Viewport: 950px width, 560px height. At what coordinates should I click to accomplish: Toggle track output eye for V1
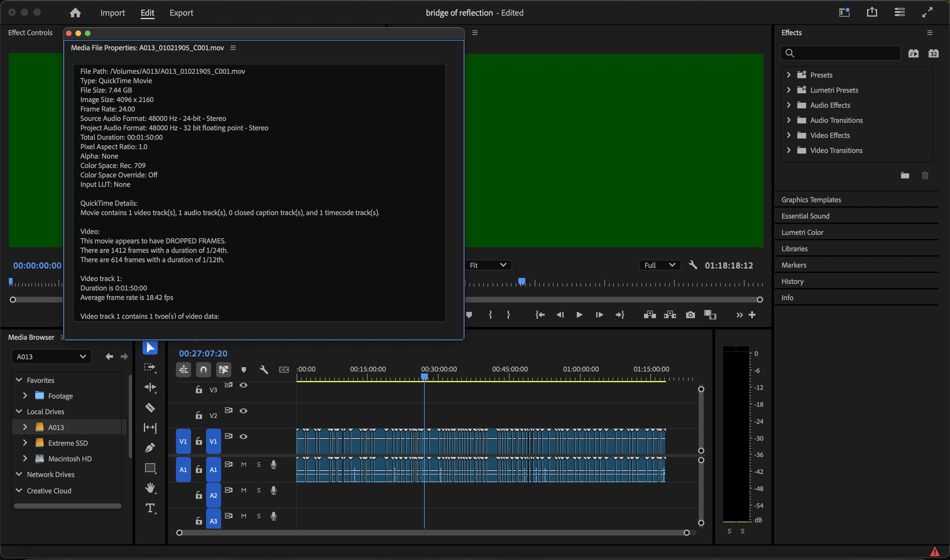pyautogui.click(x=243, y=437)
